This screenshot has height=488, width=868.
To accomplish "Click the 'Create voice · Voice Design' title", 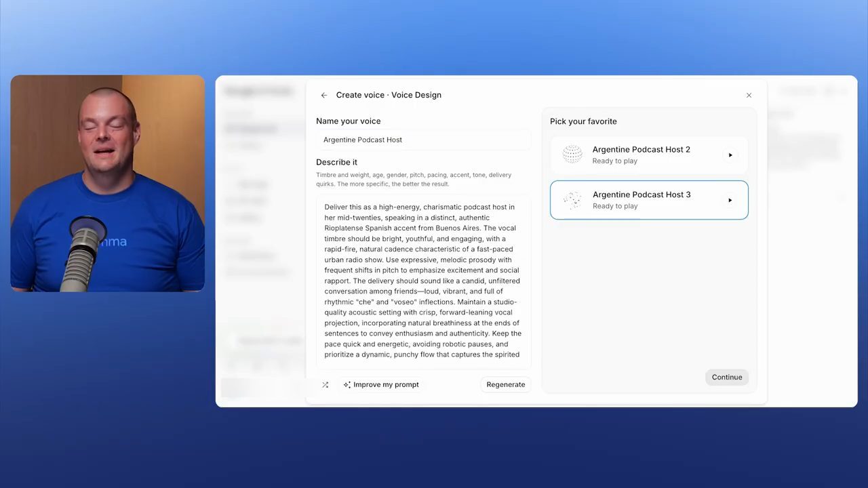I will coord(389,95).
